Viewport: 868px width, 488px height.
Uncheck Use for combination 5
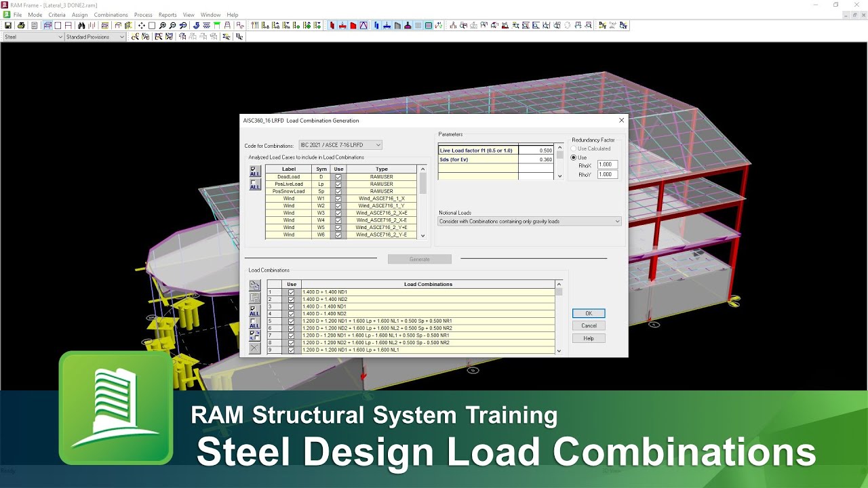click(292, 321)
